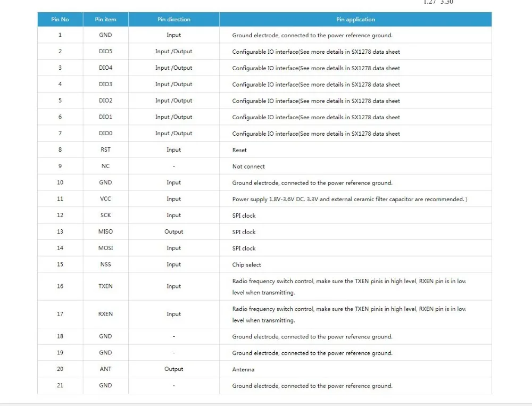
Task: Click the radio frequency description in TXEN row
Action: tap(349, 286)
